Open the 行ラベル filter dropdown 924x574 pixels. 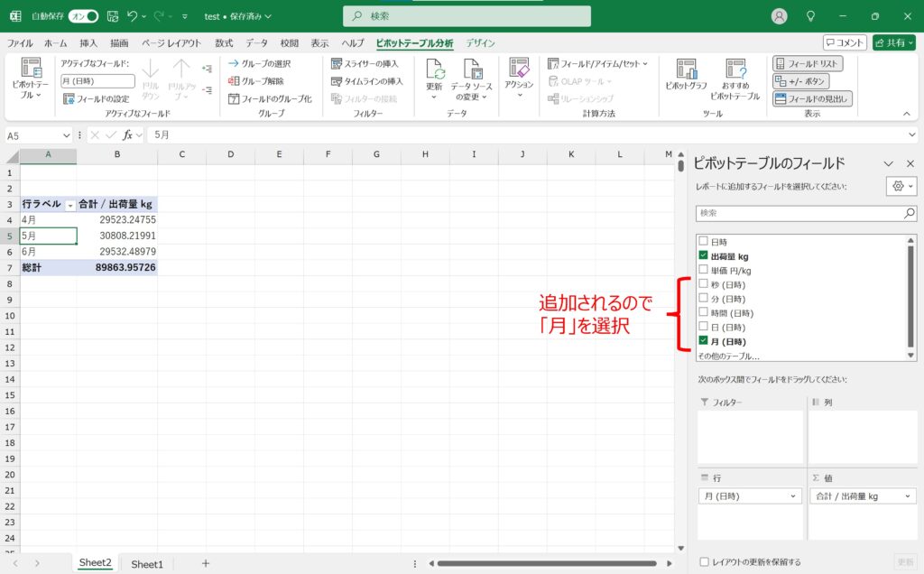tap(70, 205)
